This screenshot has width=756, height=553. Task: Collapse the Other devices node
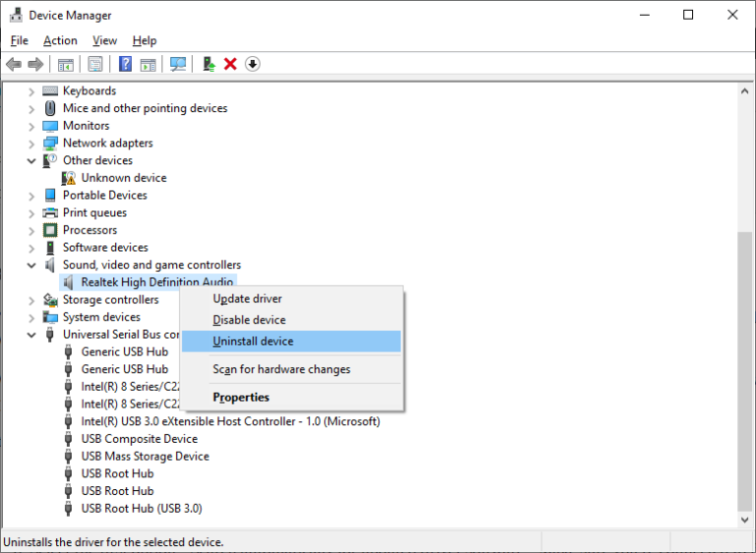pos(31,161)
